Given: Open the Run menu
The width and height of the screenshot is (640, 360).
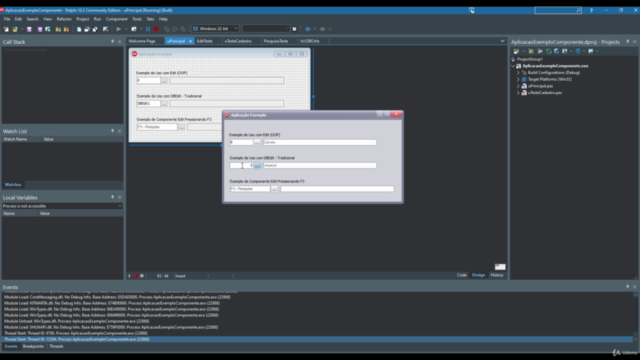Looking at the screenshot, I should pos(97,19).
